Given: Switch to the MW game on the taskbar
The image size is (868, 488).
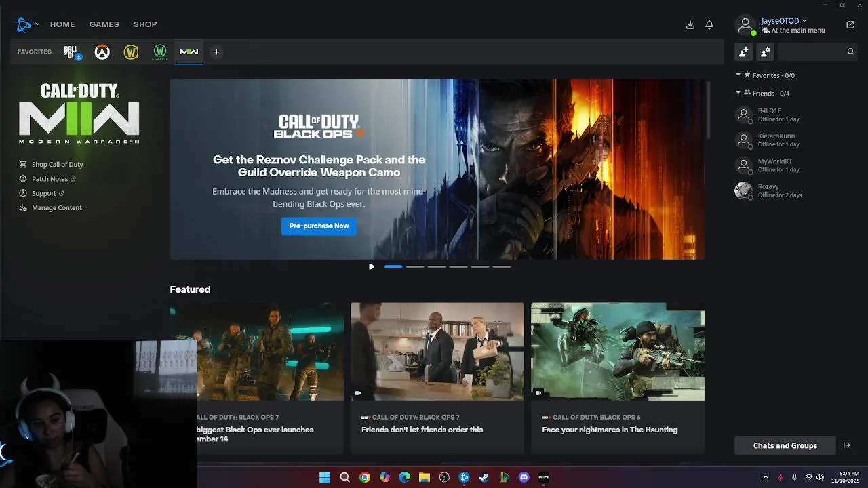Looking at the screenshot, I should point(543,477).
